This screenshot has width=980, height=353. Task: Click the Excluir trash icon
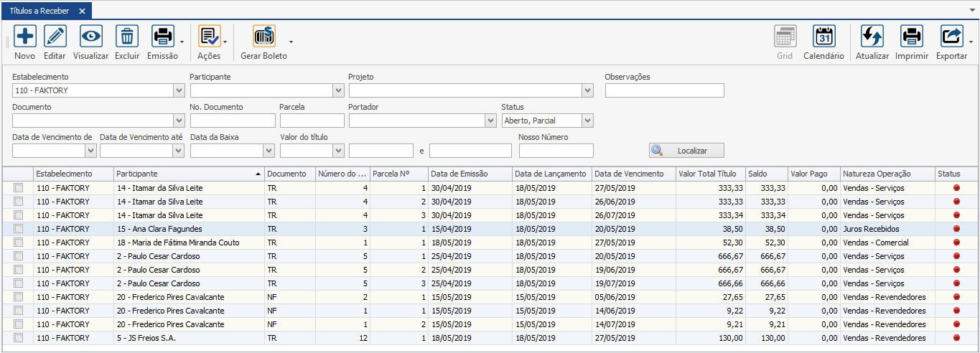127,37
